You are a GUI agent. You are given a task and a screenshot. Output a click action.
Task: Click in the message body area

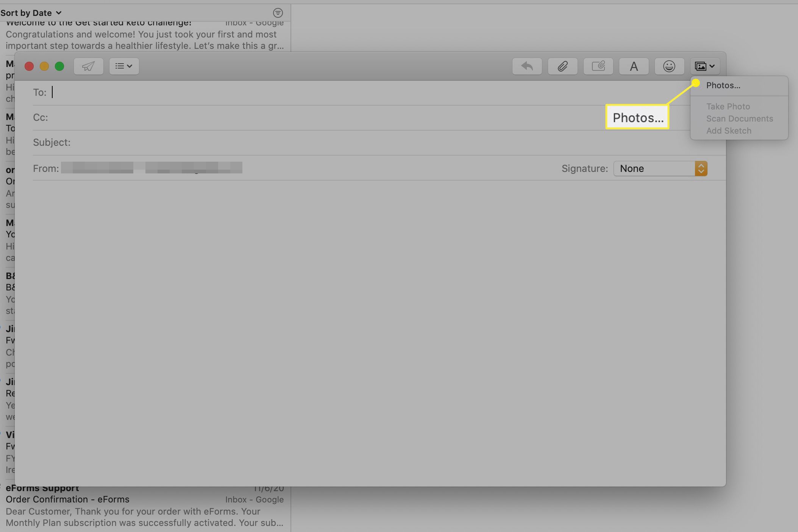point(370,333)
